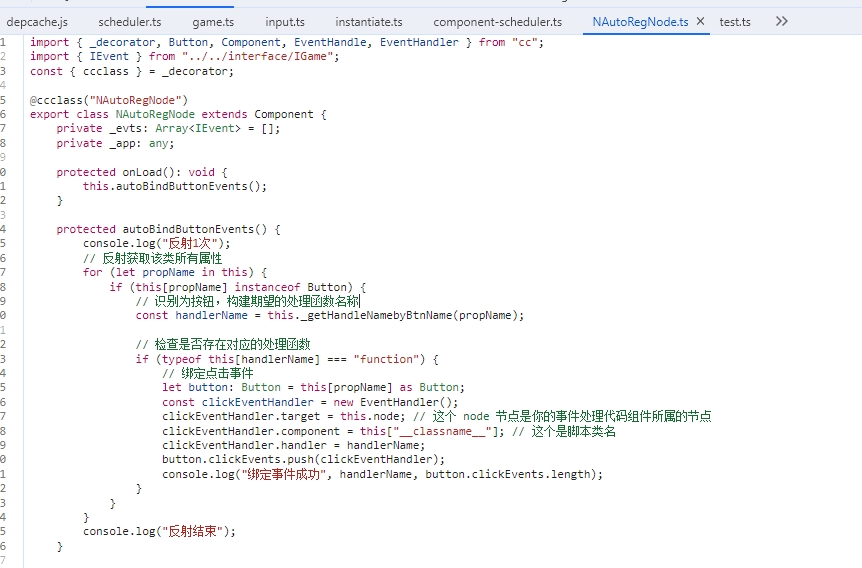
Task: Click the gutter beside the export class line
Action: point(3,114)
